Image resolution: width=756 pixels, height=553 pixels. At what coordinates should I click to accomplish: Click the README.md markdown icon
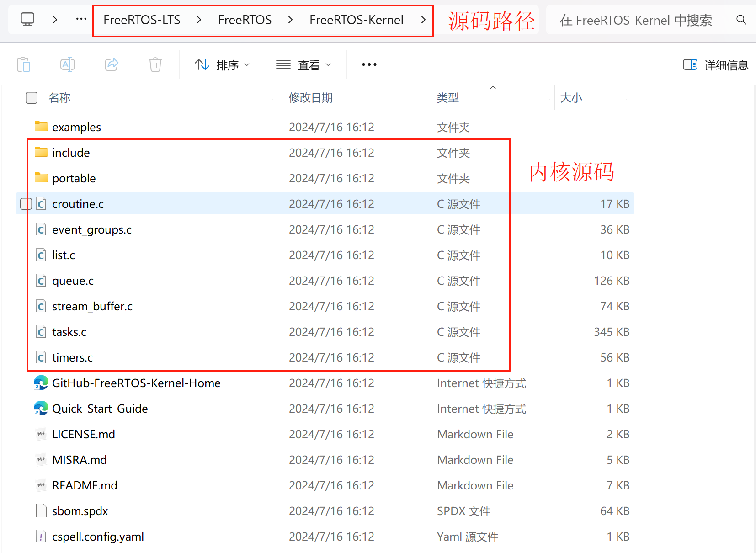point(41,485)
